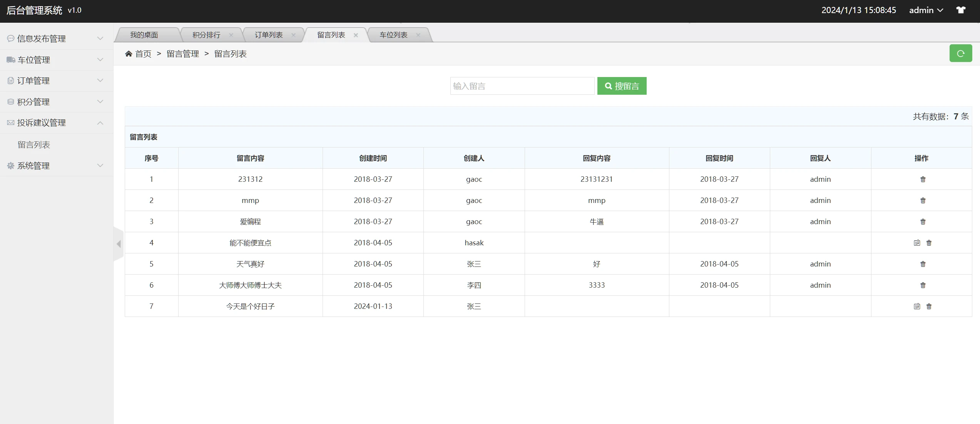This screenshot has width=980, height=424.
Task: Go to 首页 breadcrumb link
Action: (143, 54)
